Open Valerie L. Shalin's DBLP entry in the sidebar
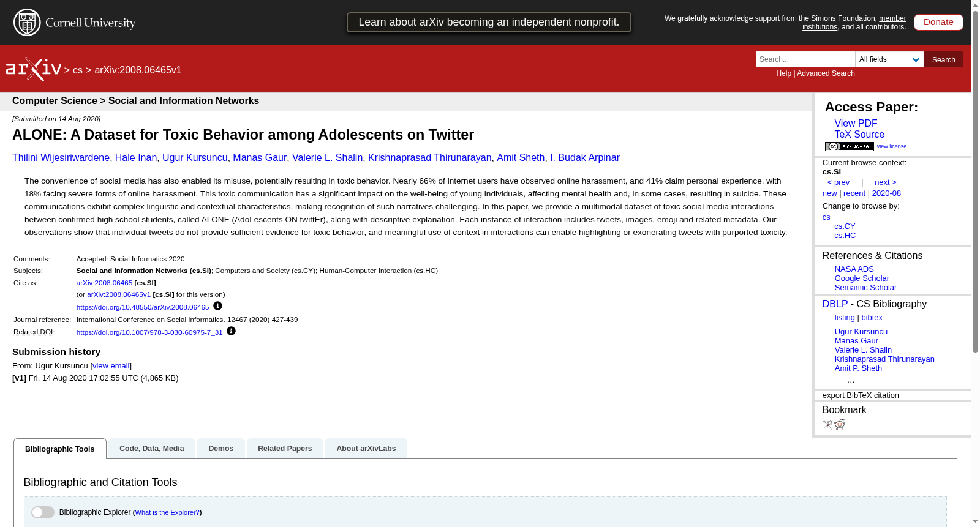 863,350
